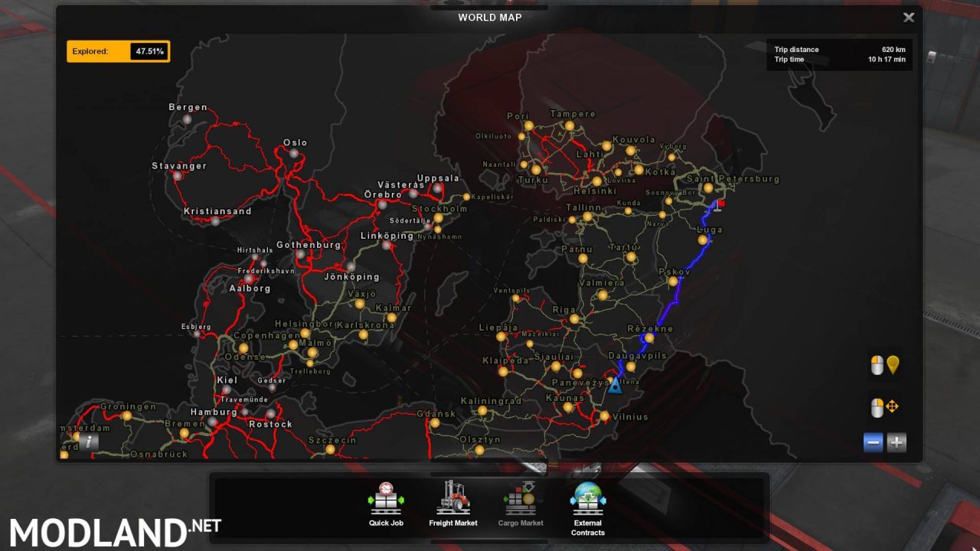The image size is (980, 551).
Task: Click the Linköping city label
Action: 387,236
